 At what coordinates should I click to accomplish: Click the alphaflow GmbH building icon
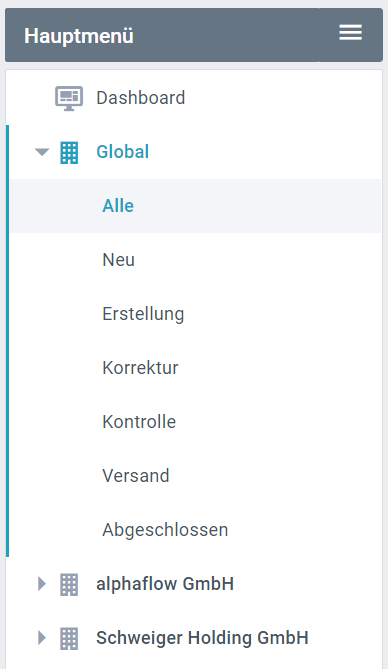pyautogui.click(x=69, y=584)
